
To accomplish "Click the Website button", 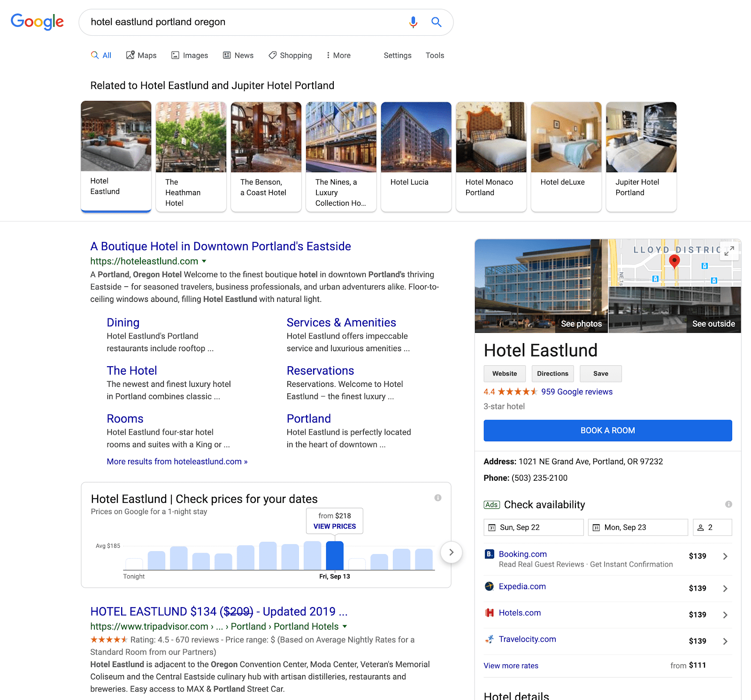I will pos(505,374).
